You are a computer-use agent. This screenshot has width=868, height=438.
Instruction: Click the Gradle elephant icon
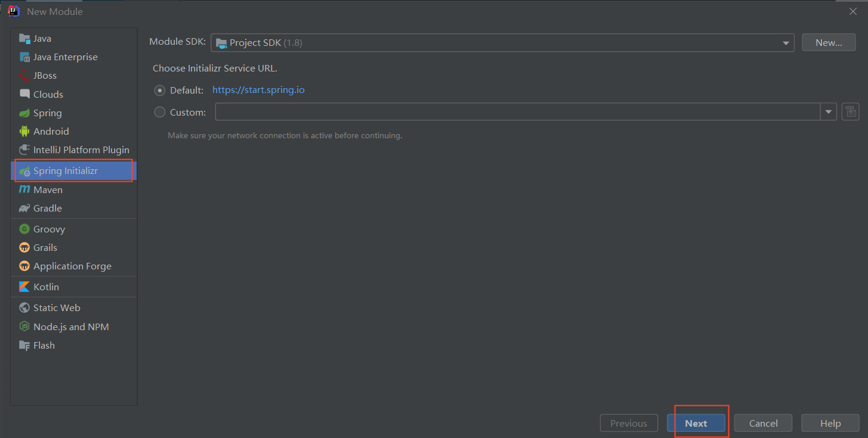[x=24, y=209]
